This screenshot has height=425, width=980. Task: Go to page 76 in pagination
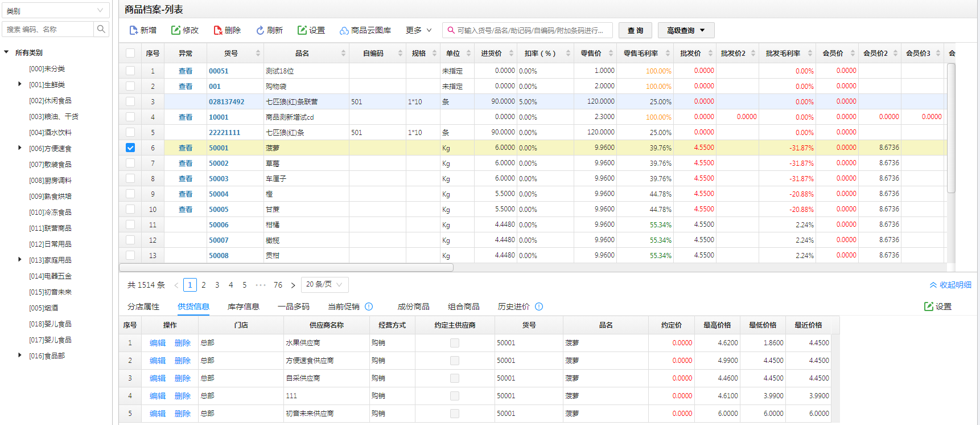pos(278,285)
